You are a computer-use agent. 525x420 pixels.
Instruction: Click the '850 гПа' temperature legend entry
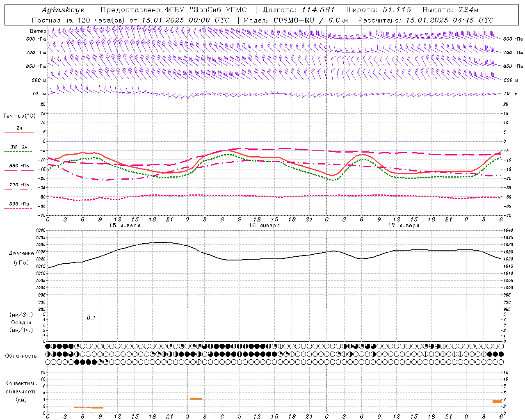tap(19, 166)
